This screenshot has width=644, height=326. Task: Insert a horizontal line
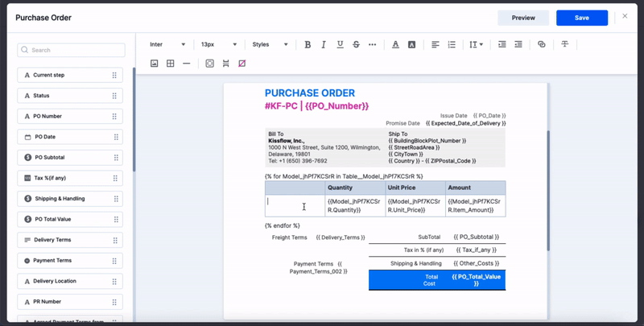187,64
